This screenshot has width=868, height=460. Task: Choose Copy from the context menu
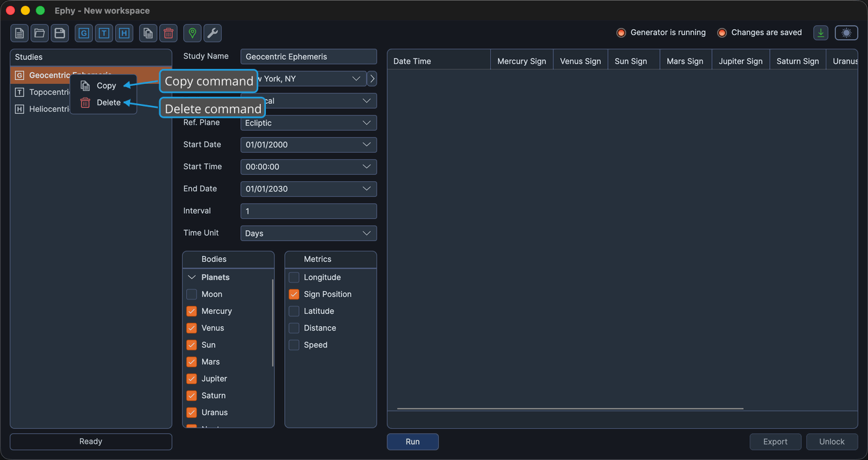(x=103, y=86)
